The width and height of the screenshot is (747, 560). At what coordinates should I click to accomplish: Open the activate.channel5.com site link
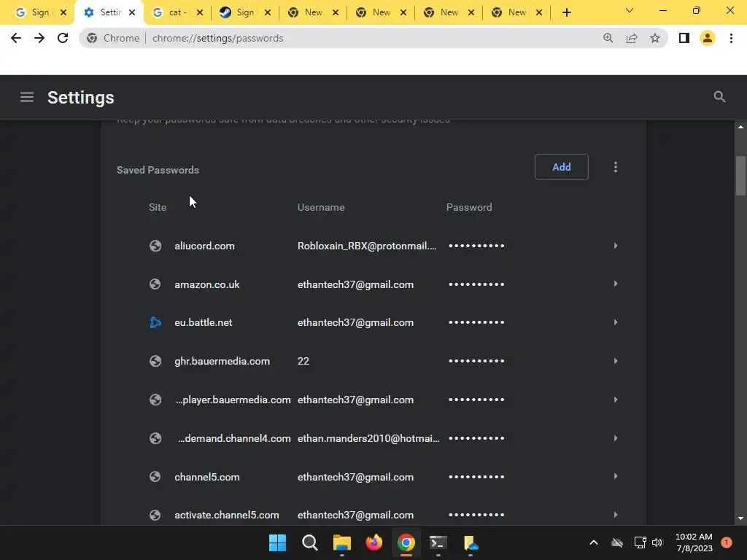pos(227,515)
